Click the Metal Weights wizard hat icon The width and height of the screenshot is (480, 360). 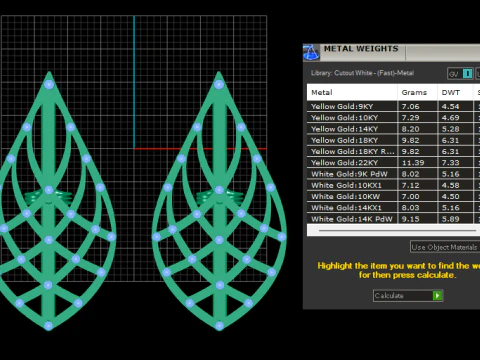coord(311,52)
